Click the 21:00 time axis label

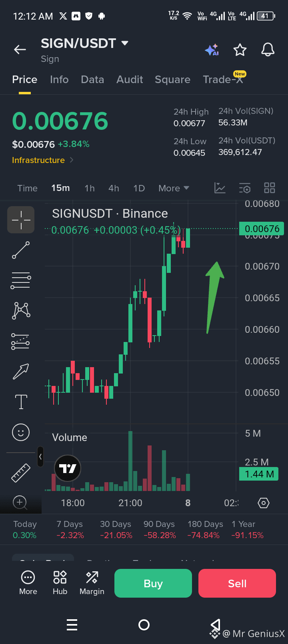click(x=130, y=503)
